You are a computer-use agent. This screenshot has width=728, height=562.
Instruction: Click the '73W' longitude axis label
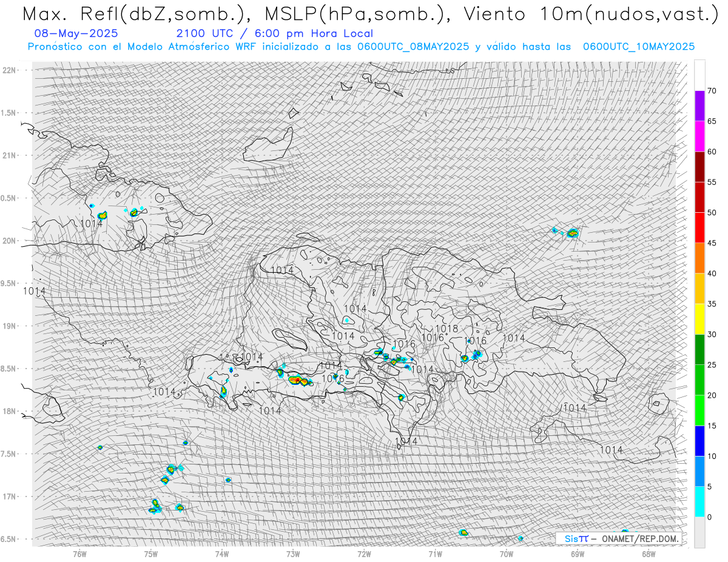tap(292, 554)
